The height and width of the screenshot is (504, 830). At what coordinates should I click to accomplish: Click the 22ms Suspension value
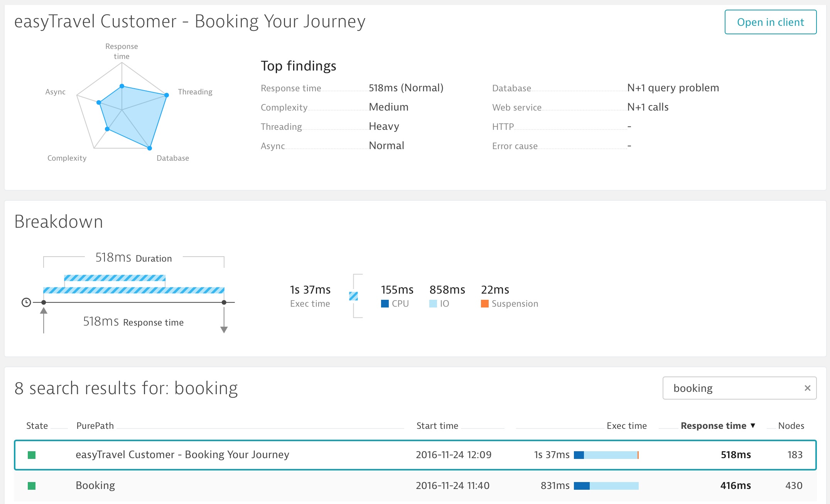pyautogui.click(x=495, y=290)
